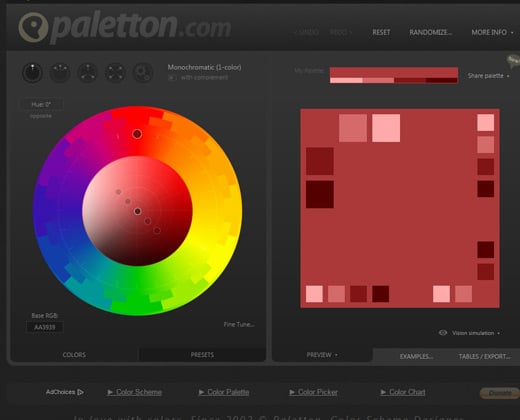This screenshot has width=520, height=420.
Task: Click the Donate button
Action: [500, 393]
